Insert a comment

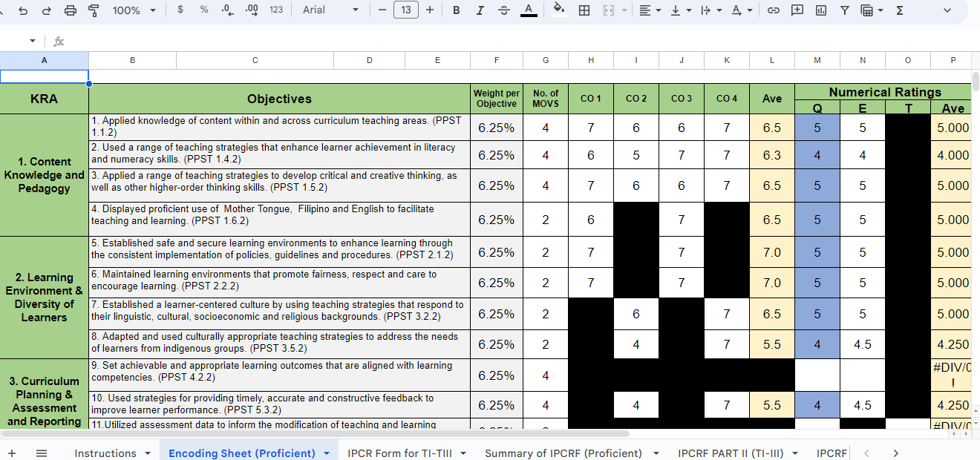pos(797,10)
